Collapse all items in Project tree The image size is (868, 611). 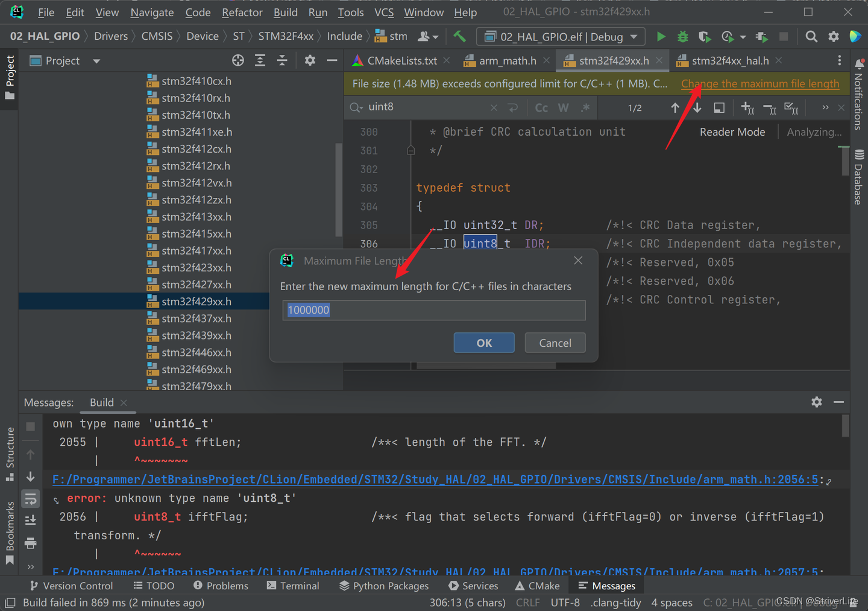click(282, 60)
